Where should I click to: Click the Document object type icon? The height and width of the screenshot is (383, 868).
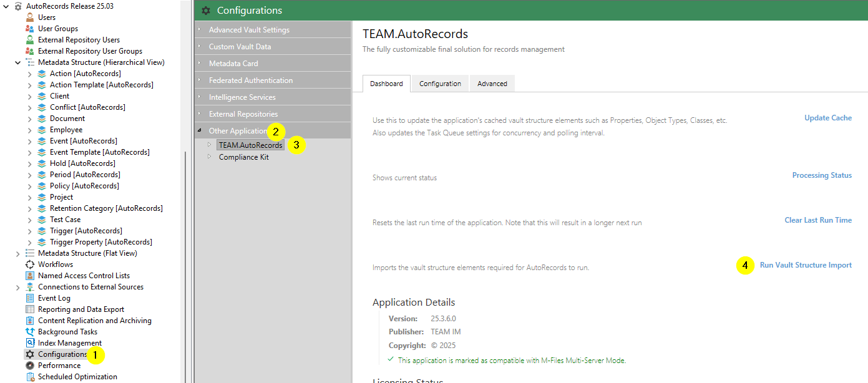pyautogui.click(x=42, y=119)
